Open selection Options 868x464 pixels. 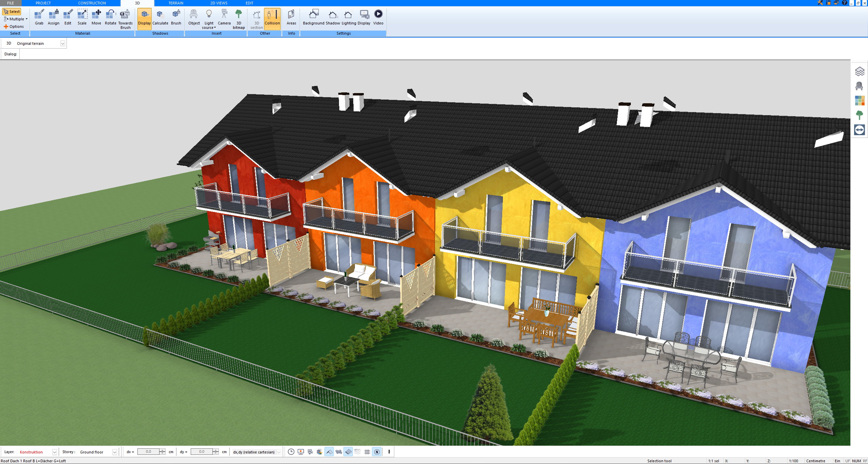pyautogui.click(x=14, y=26)
